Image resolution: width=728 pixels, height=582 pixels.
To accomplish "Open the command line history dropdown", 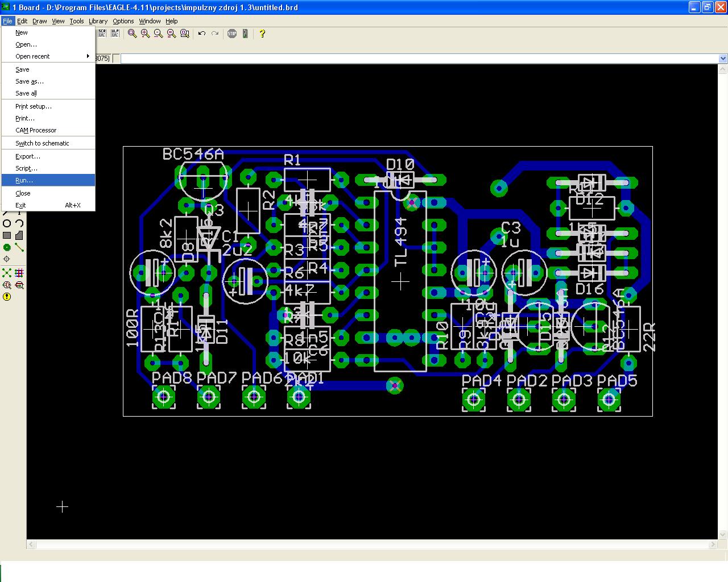I will tap(722, 58).
